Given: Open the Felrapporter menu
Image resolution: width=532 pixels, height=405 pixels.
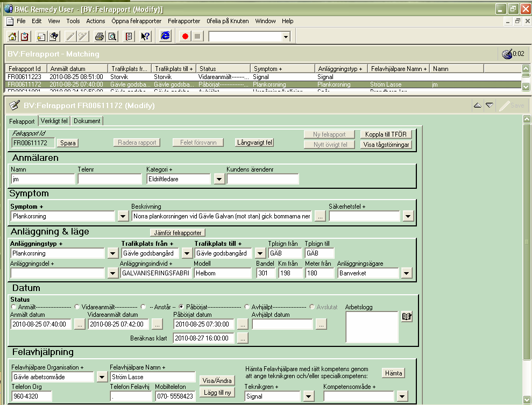Looking at the screenshot, I should [184, 21].
